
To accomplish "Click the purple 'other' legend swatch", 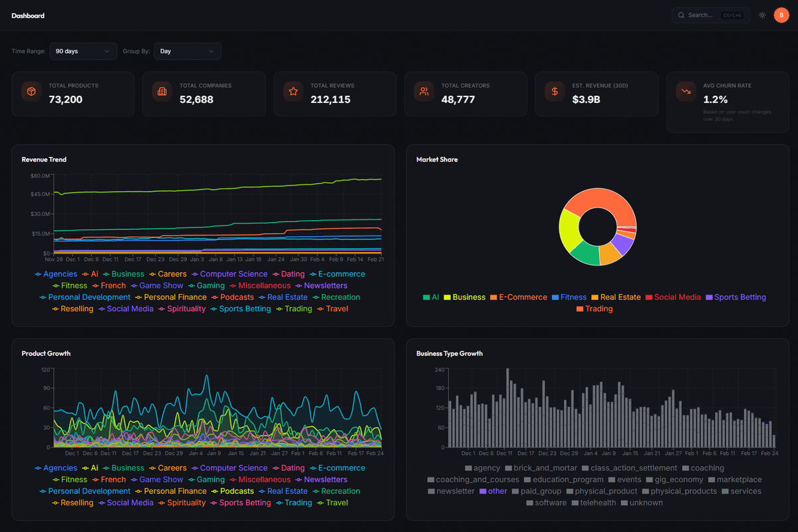I will click(484, 491).
